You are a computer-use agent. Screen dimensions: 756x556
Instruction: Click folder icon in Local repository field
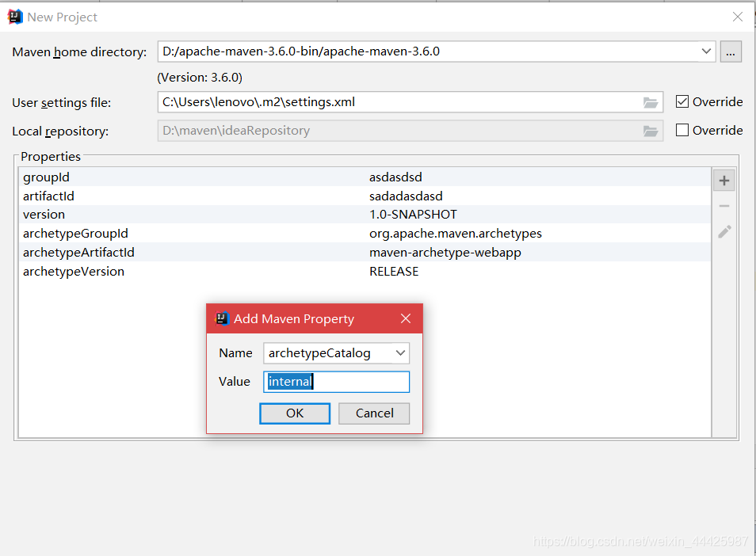pyautogui.click(x=651, y=131)
